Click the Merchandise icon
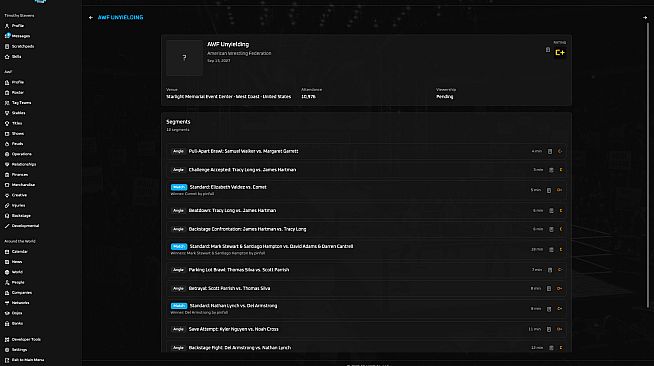 click(x=7, y=185)
